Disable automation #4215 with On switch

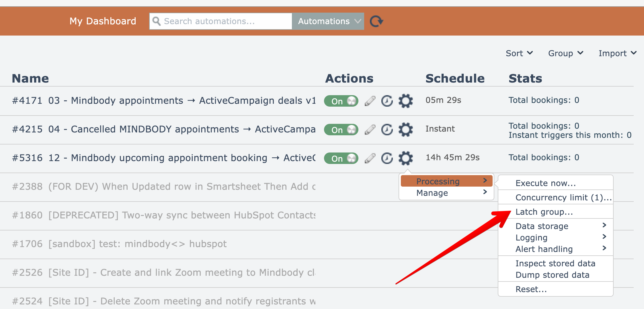pyautogui.click(x=341, y=130)
